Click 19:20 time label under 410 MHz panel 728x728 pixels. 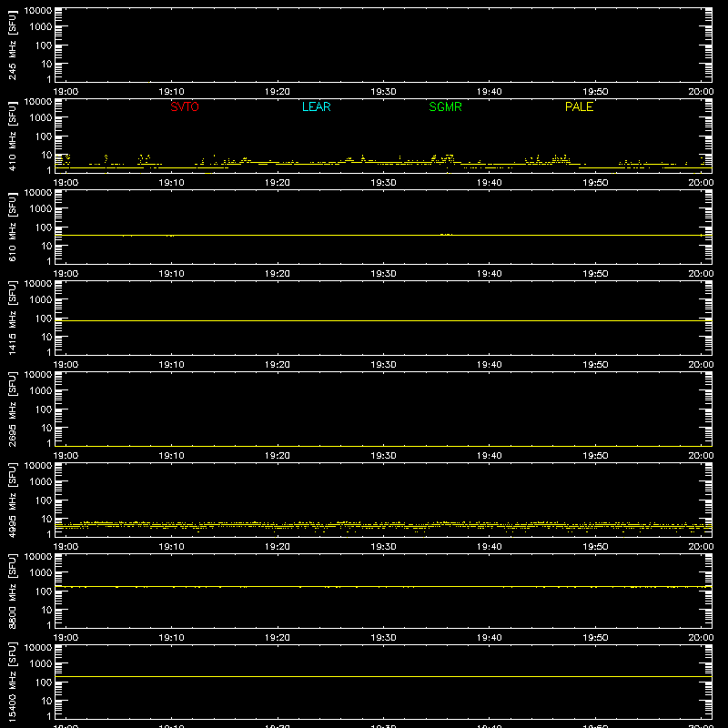[278, 183]
